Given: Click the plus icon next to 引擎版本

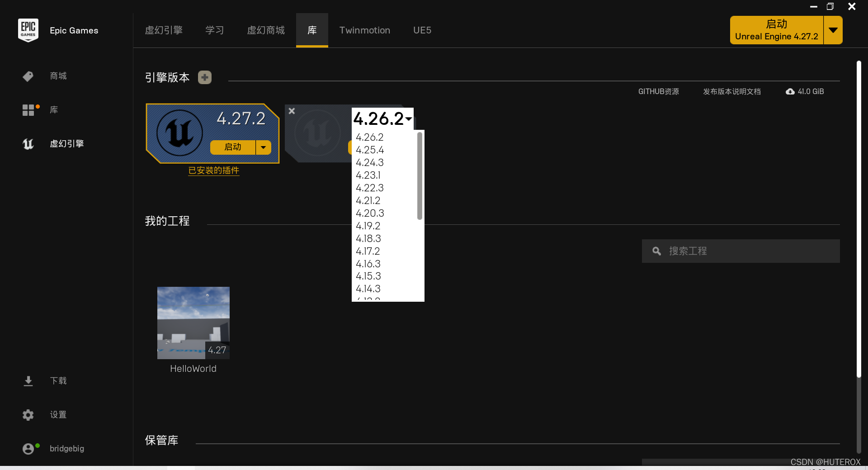Looking at the screenshot, I should point(204,77).
